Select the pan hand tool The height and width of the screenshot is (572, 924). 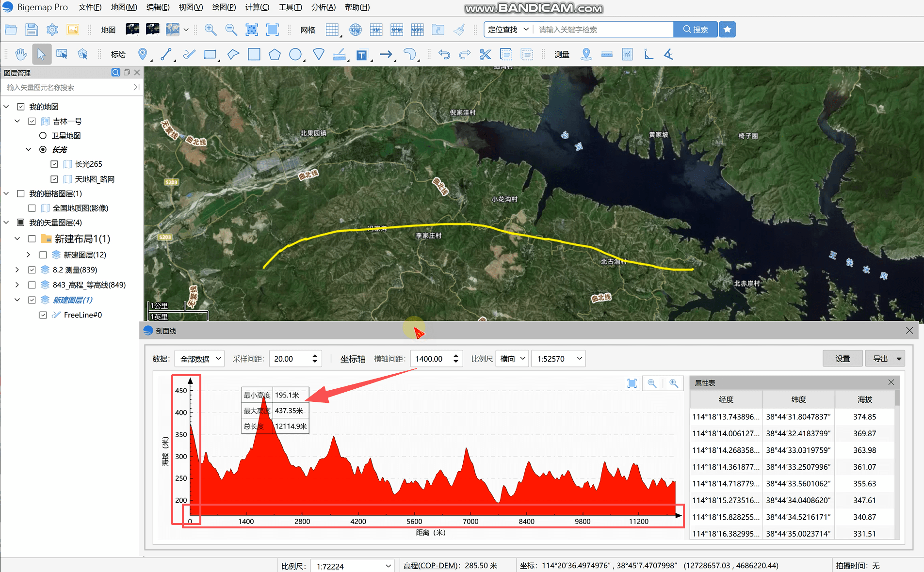point(21,54)
